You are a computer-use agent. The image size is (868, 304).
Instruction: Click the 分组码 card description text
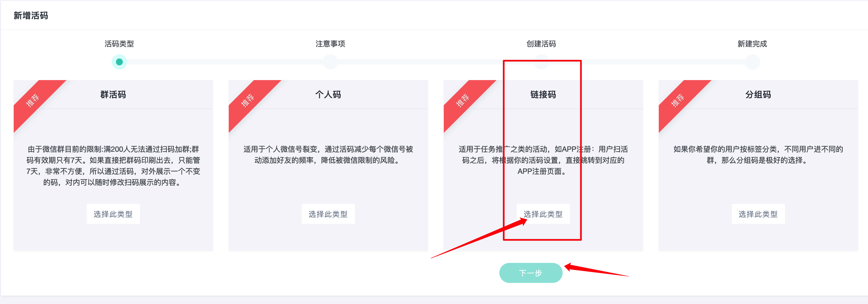[758, 155]
